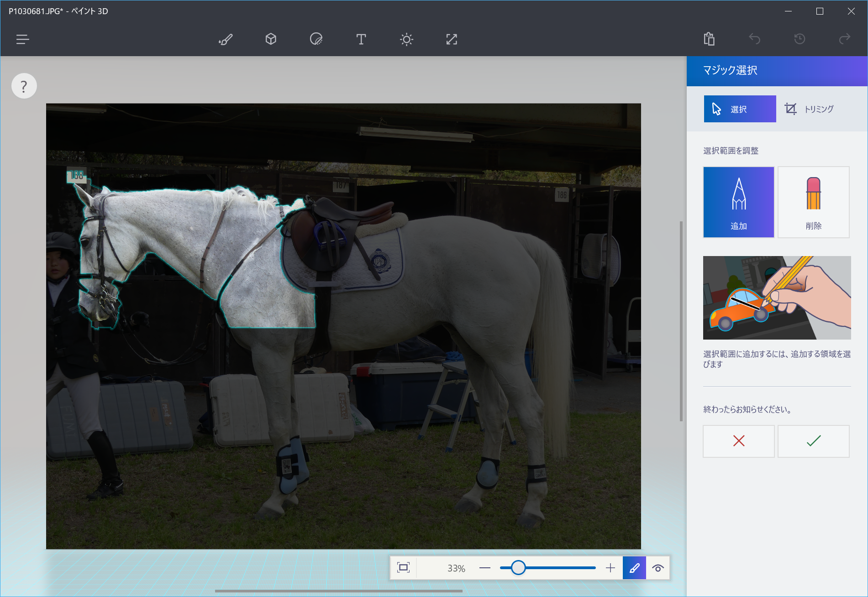Click the マジック選択 panel header

pos(777,71)
